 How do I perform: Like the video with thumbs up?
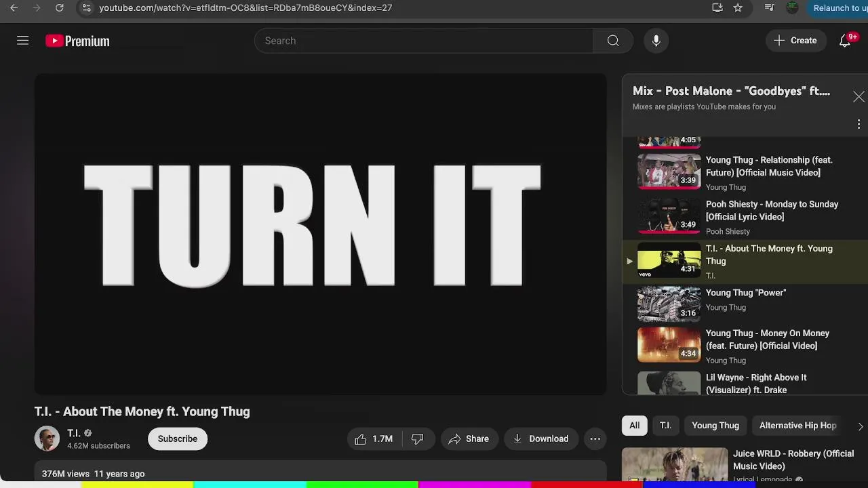[x=374, y=439]
